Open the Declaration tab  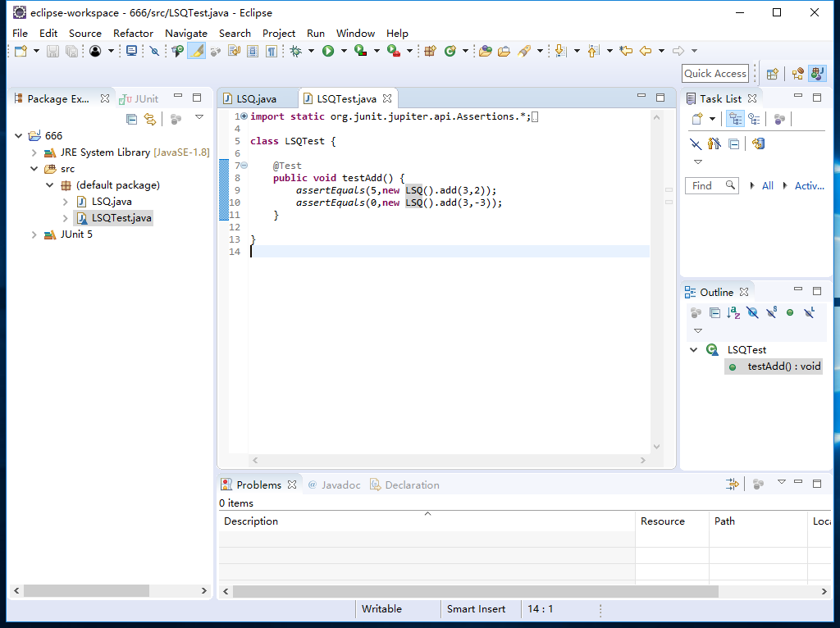(405, 485)
